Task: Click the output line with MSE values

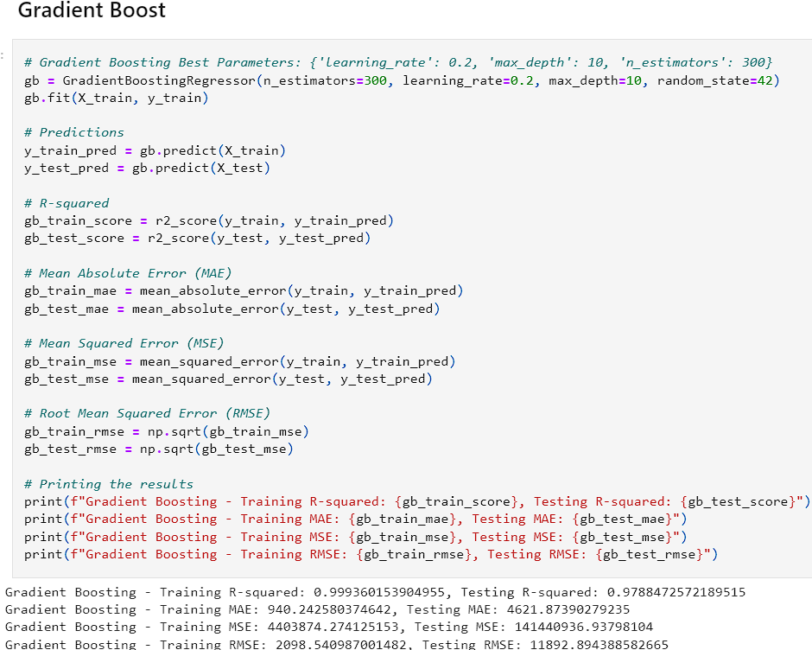Action: pos(329,627)
